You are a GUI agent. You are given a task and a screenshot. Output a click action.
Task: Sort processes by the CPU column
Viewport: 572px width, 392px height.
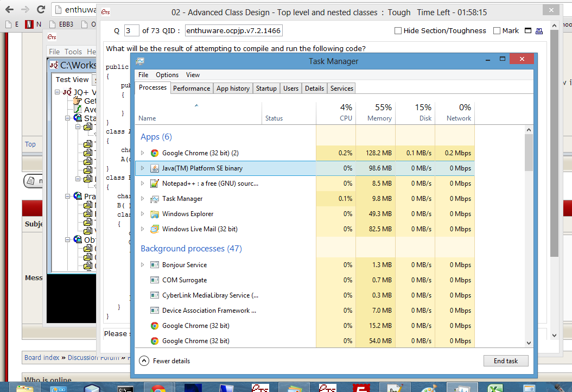point(336,113)
